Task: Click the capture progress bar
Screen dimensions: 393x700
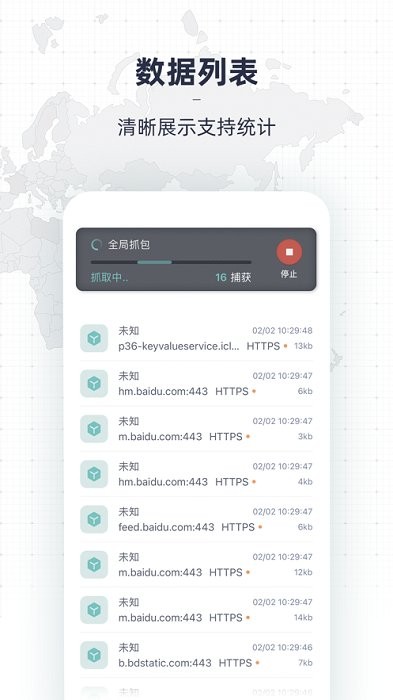Action: coord(171,262)
